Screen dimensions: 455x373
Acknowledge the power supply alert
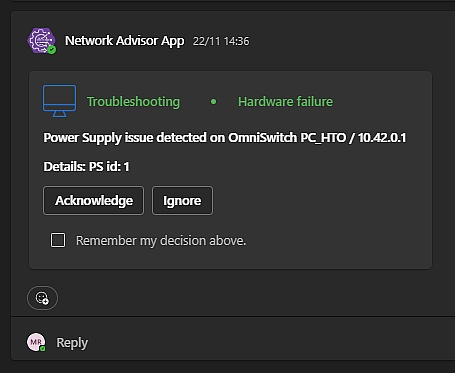pos(94,200)
